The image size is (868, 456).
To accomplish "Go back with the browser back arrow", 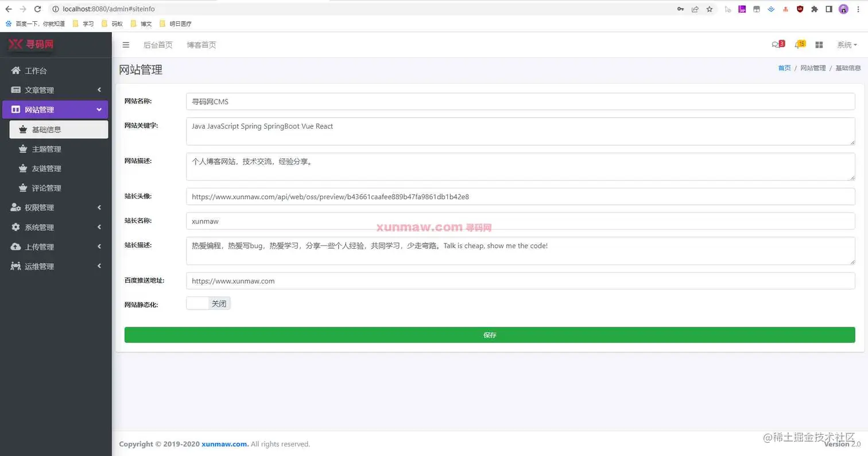I will point(8,9).
